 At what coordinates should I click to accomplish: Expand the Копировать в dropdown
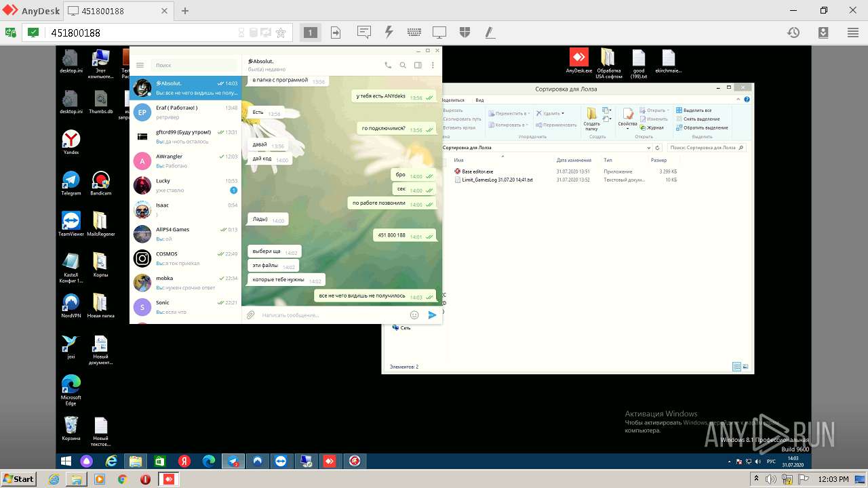click(x=507, y=125)
